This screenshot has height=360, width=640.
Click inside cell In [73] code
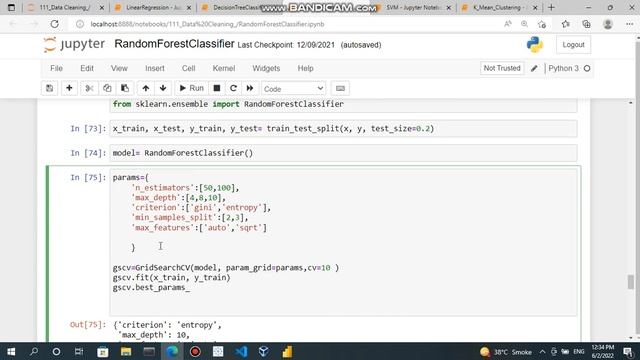click(x=343, y=129)
